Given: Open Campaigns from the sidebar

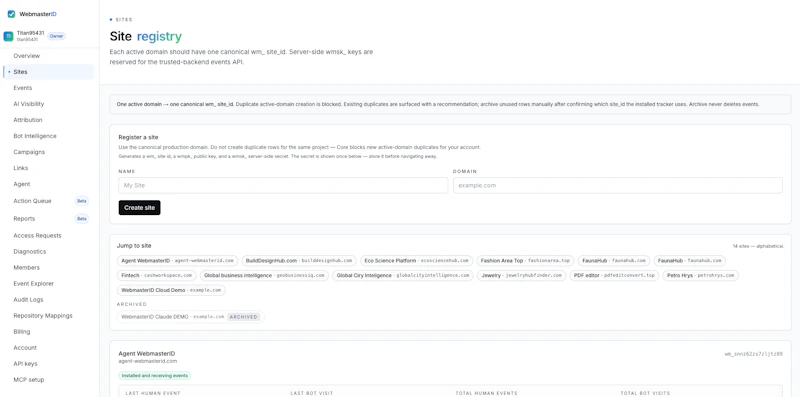Looking at the screenshot, I should (29, 152).
